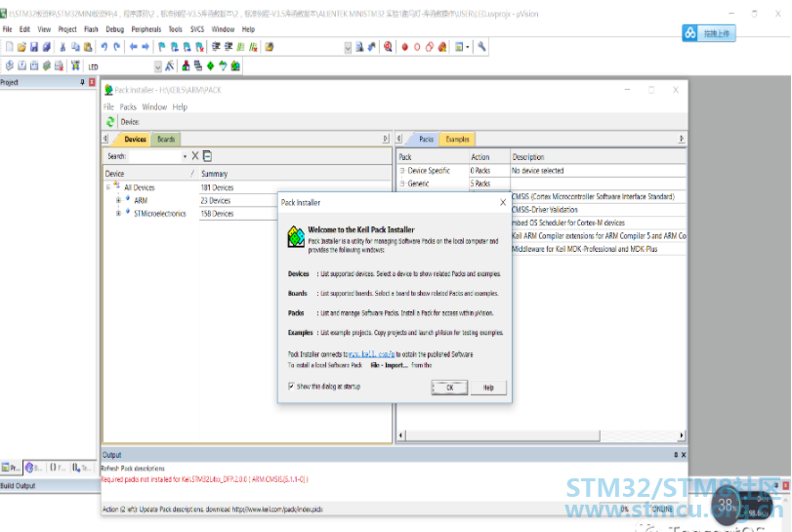This screenshot has width=792, height=532.
Task: Focus the device Search input field
Action: [154, 156]
